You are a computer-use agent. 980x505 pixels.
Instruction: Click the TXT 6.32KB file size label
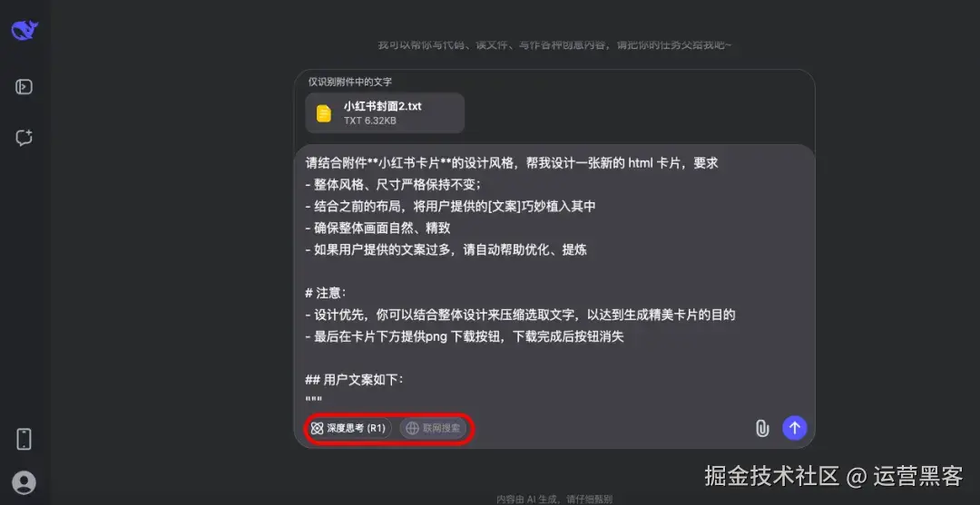coord(370,121)
